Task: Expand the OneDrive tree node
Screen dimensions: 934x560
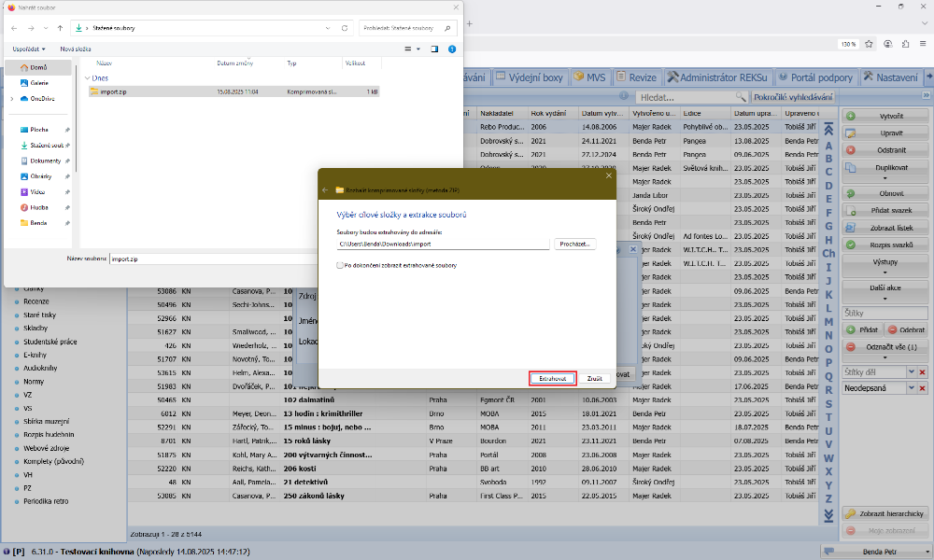Action: tap(11, 98)
